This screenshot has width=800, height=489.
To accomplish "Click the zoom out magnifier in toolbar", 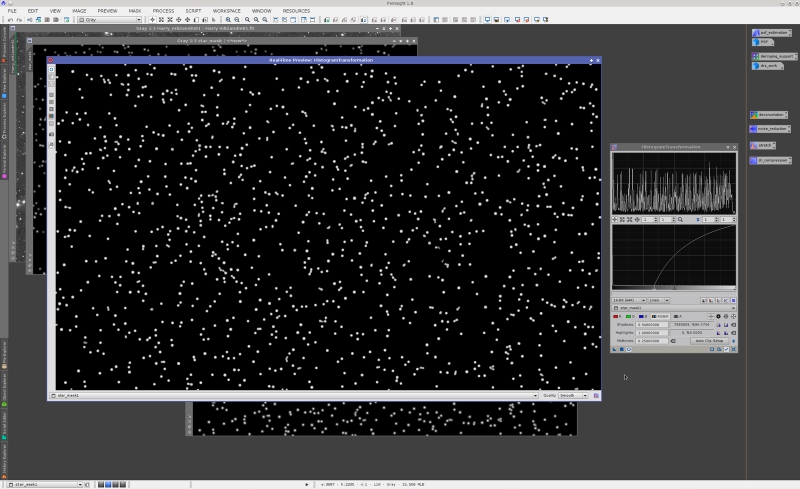I will pyautogui.click(x=237, y=19).
